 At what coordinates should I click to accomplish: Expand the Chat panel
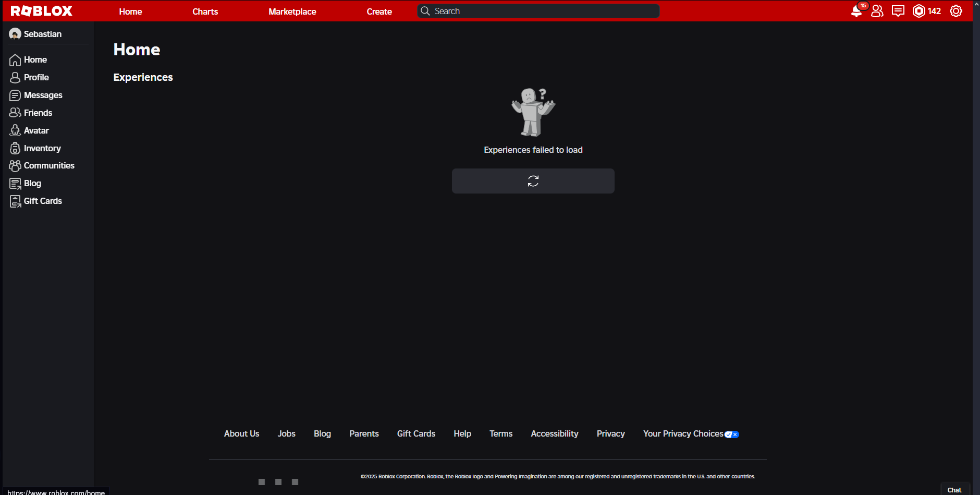click(954, 490)
